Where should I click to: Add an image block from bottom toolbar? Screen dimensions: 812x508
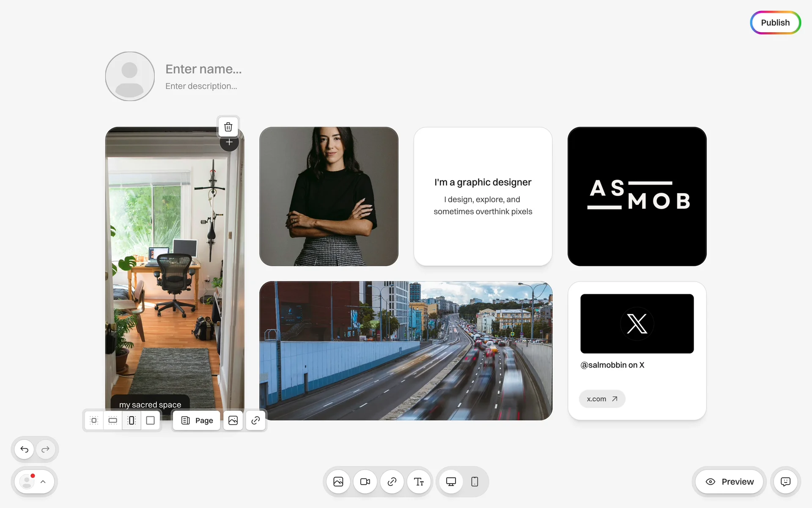(x=338, y=482)
